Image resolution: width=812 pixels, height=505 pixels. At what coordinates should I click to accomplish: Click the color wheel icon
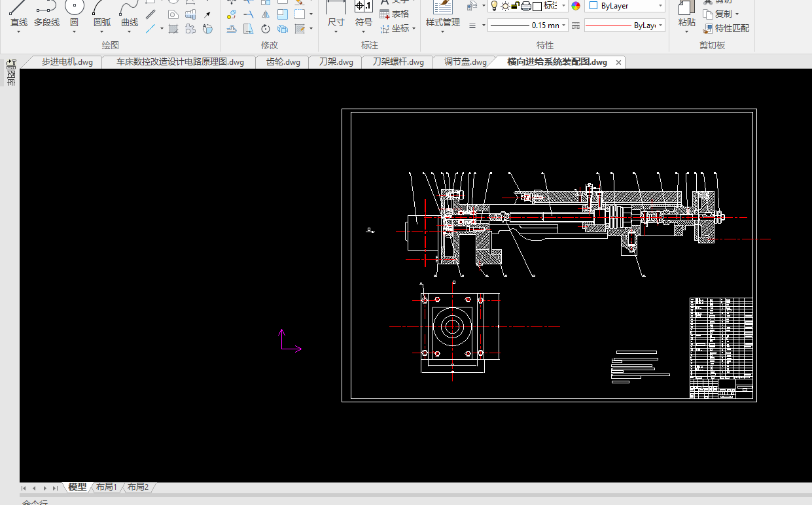pos(576,6)
